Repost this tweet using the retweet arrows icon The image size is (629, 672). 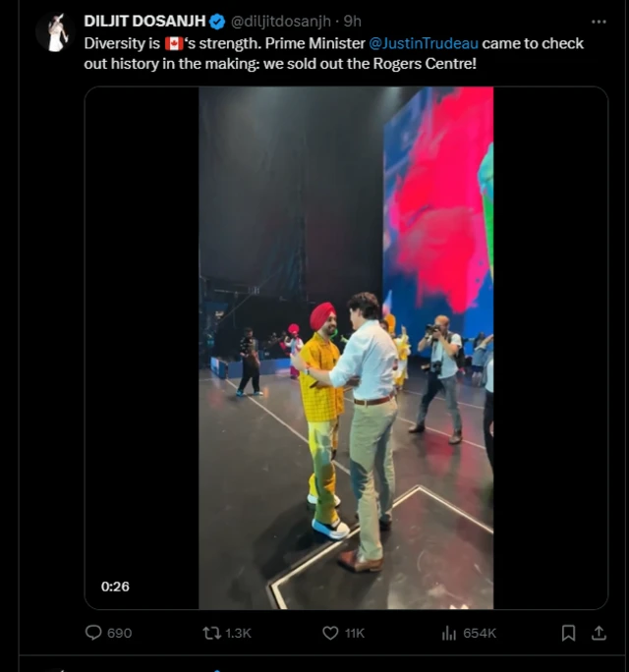tap(210, 634)
